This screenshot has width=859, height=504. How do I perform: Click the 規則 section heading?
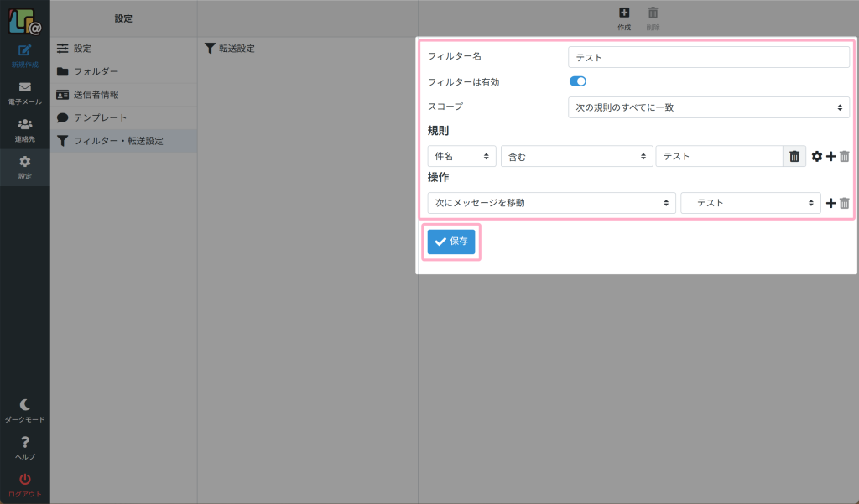(x=438, y=130)
